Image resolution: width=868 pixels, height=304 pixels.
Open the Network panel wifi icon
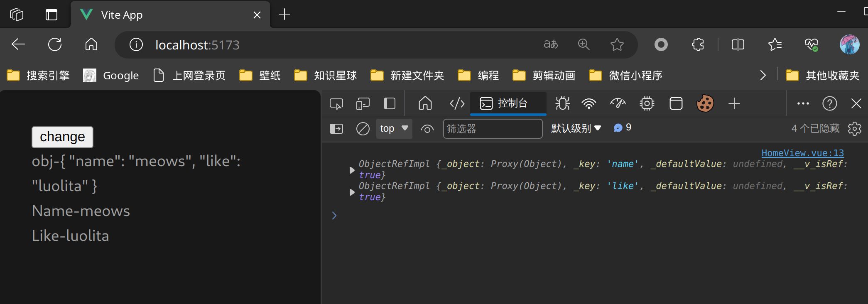[588, 103]
